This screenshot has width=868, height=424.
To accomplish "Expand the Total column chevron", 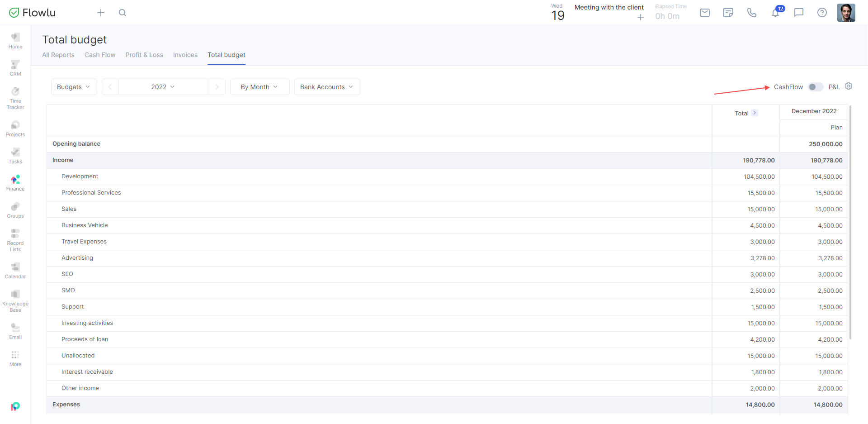I will [755, 113].
